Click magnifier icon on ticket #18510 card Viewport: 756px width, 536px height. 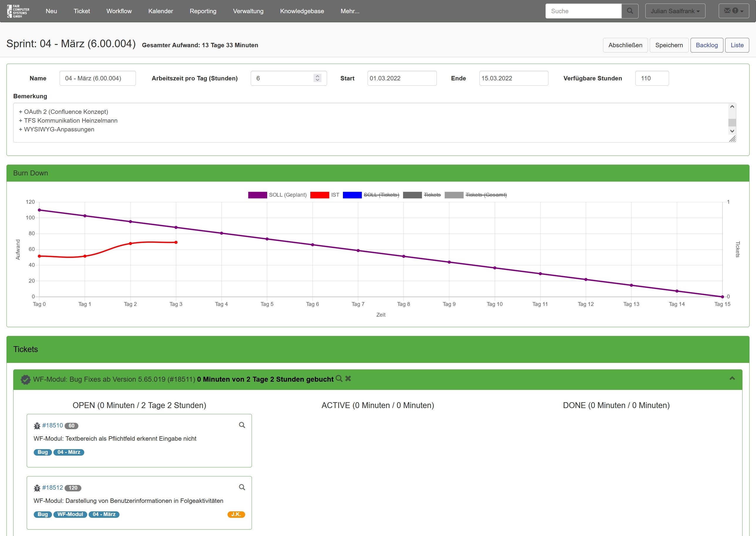(242, 425)
